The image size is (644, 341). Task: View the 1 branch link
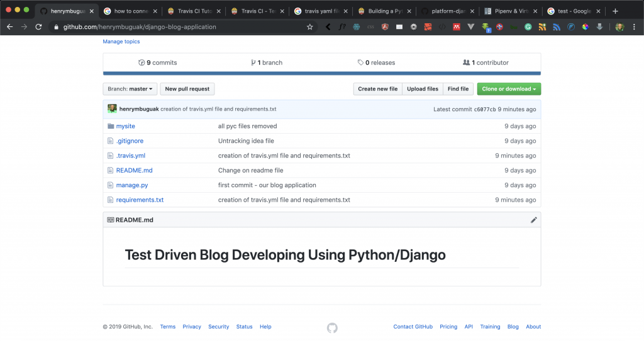(x=267, y=62)
